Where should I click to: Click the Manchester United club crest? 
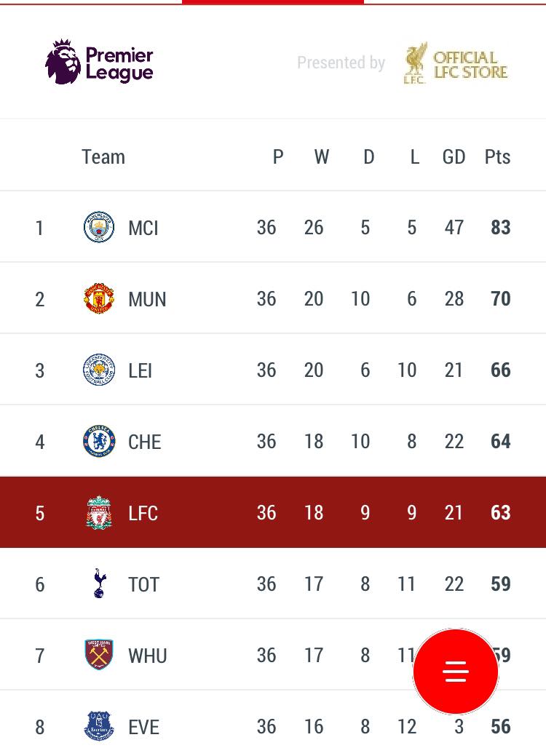99,298
